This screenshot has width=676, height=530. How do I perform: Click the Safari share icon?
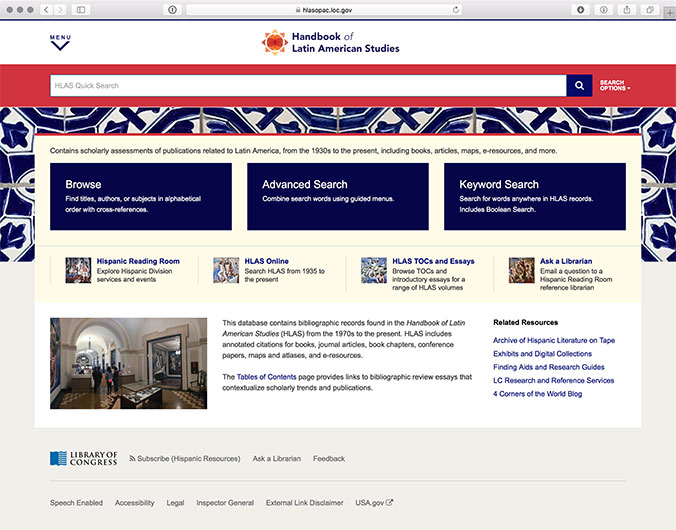click(x=627, y=9)
